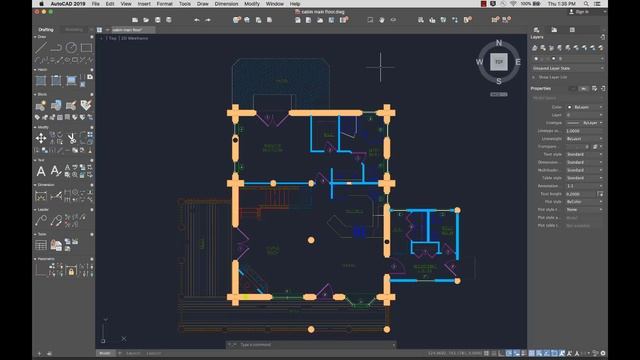
Task: Select the Rectangle draw tool
Action: pos(86,48)
